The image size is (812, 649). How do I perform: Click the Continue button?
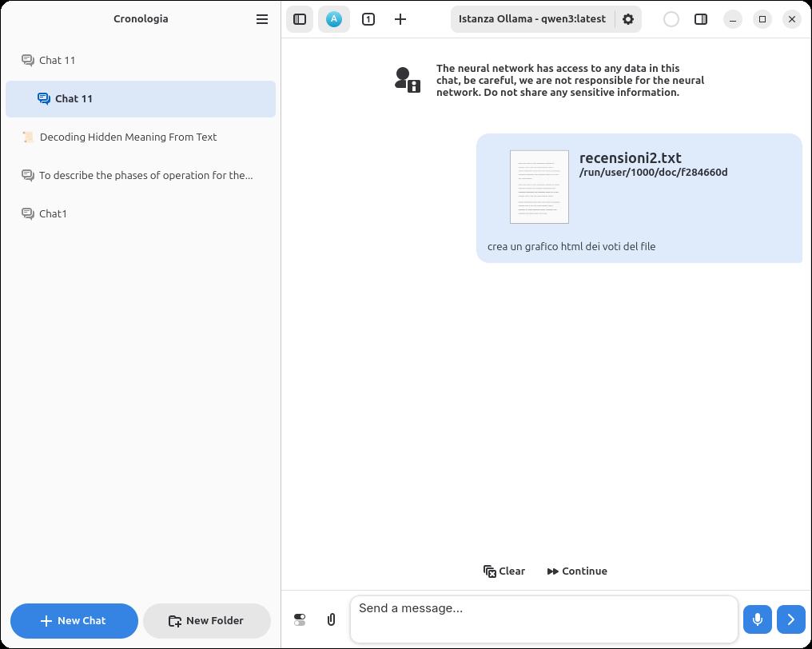tap(577, 571)
